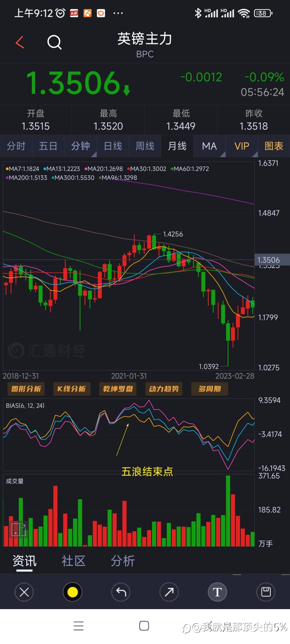Screen dimensions: 290x644
Task: Tap the BIAS(6, 12, 24) indicator label
Action: [25, 405]
